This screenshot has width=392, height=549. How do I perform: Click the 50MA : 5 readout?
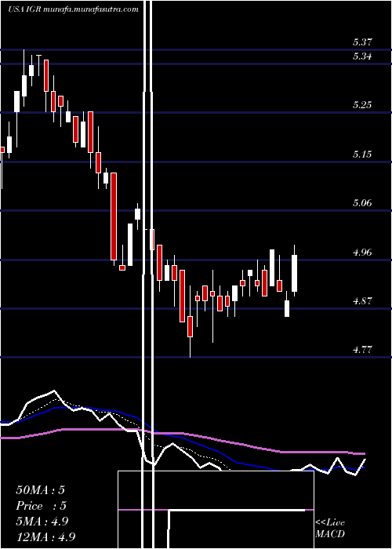pos(40,490)
